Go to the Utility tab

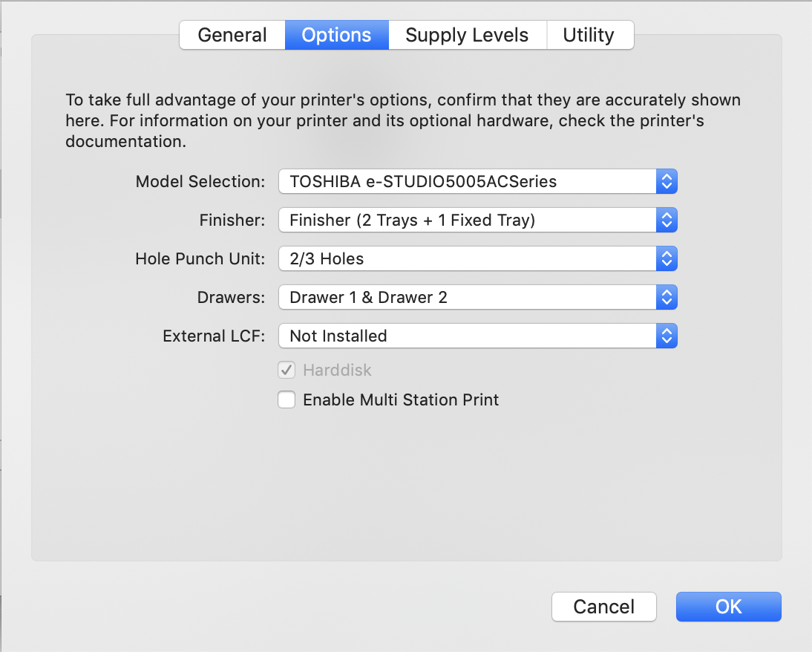tap(589, 35)
